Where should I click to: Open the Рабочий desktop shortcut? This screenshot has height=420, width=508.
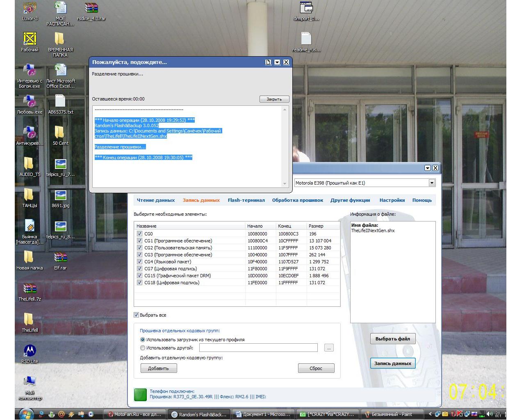click(x=30, y=42)
